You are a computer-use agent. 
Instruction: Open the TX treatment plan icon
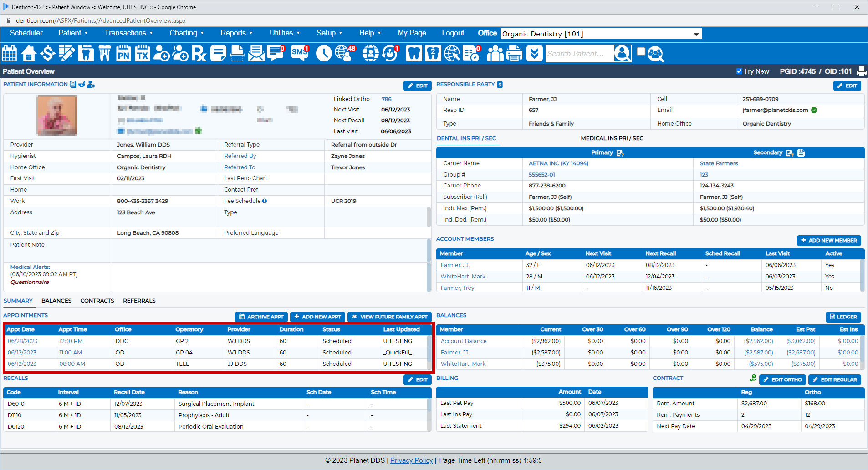point(143,54)
